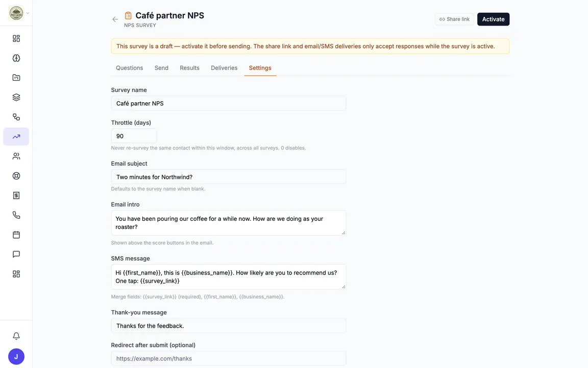Click the Northwind workspace logo
588x368 pixels.
coord(16,13)
